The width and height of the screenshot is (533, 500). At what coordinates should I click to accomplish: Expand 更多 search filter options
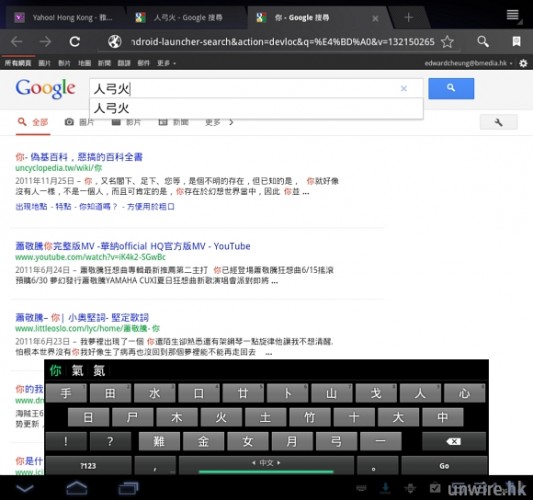click(x=219, y=122)
